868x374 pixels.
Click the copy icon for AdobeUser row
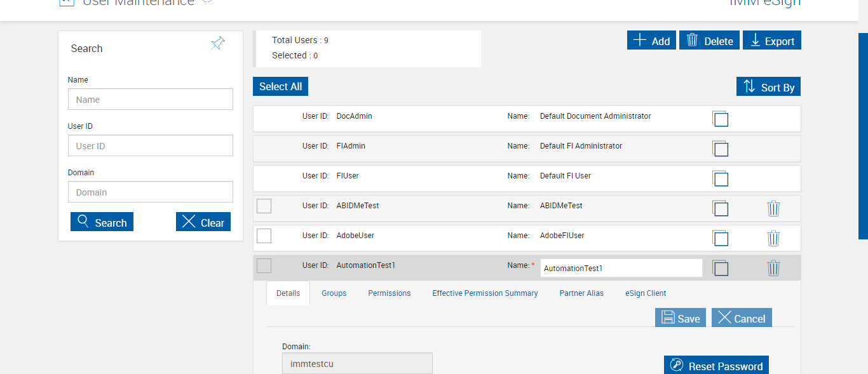720,238
